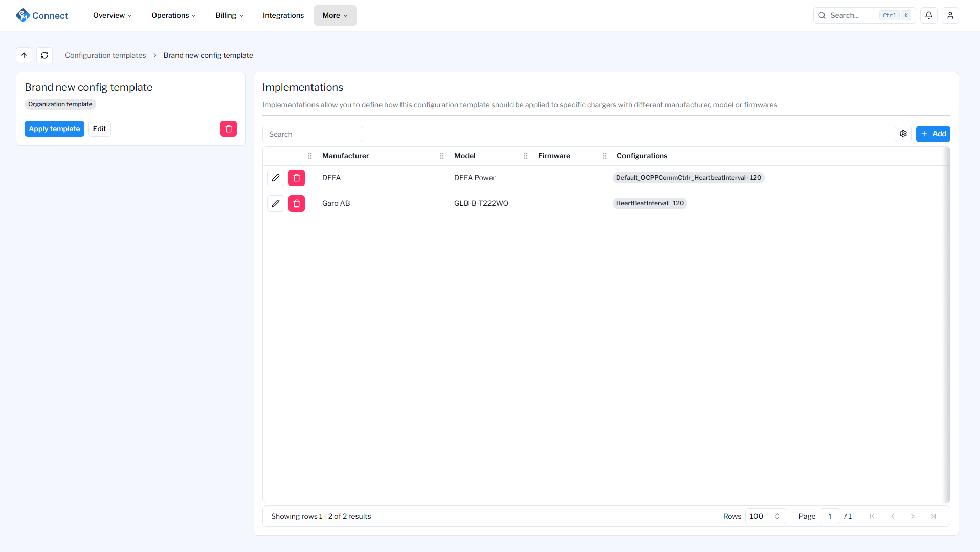Adjust rows per page value
This screenshot has height=552, width=980.
764,516
